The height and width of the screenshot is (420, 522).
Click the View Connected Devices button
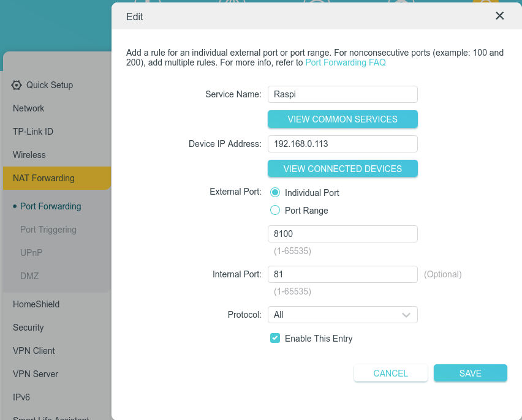click(x=342, y=169)
